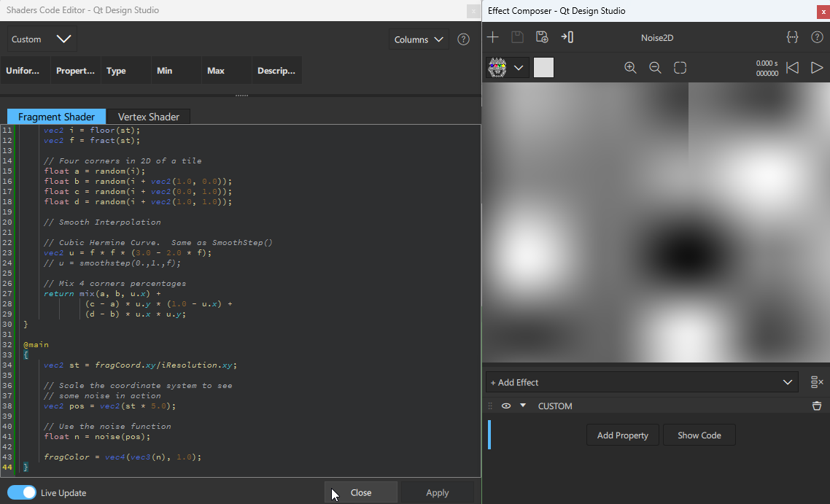Expand the Columns dropdown

418,39
